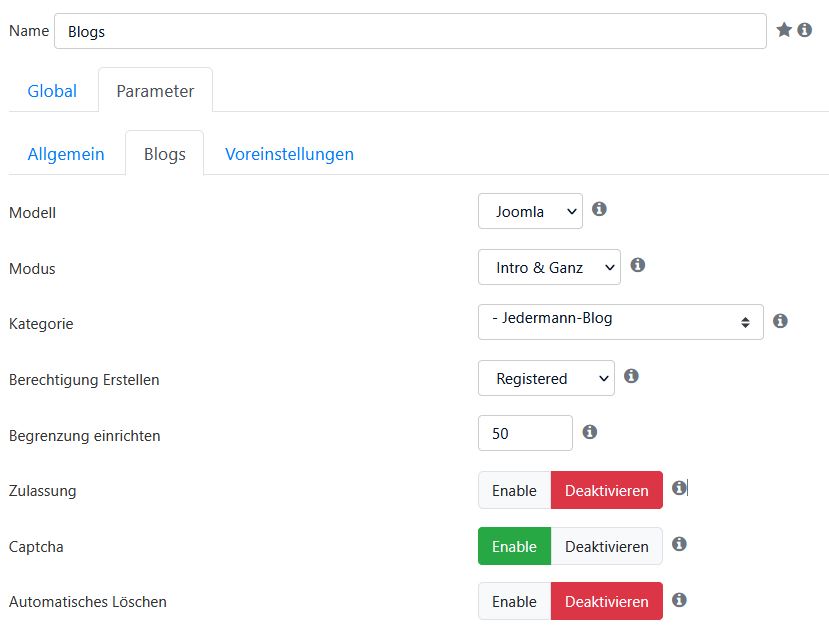Show info for the Modell setting
Image resolution: width=829 pixels, height=635 pixels.
coord(599,209)
